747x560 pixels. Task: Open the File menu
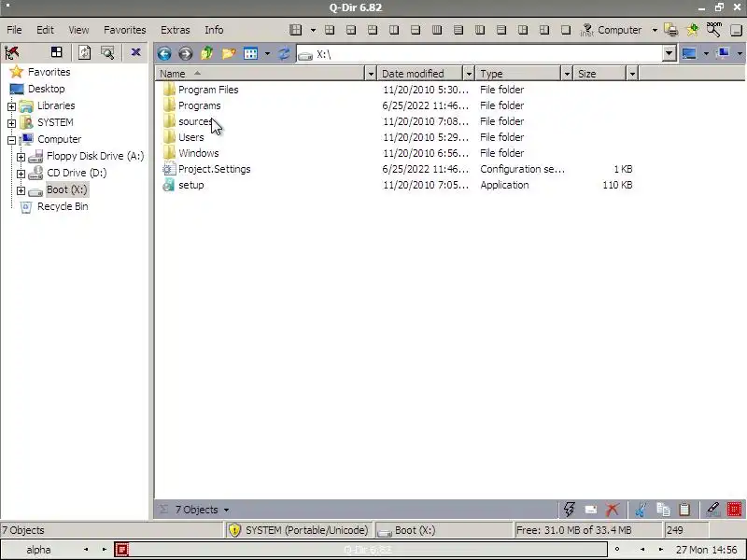point(14,30)
